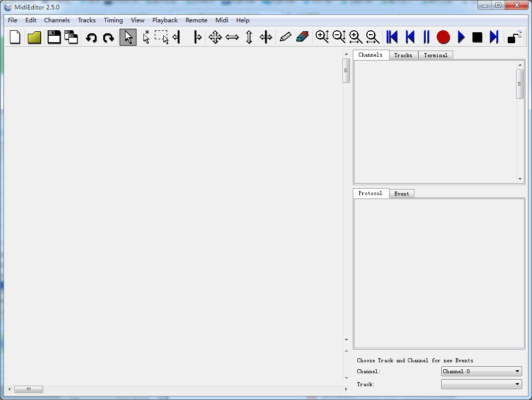
Task: Toggle the screen lock icon
Action: 514,37
